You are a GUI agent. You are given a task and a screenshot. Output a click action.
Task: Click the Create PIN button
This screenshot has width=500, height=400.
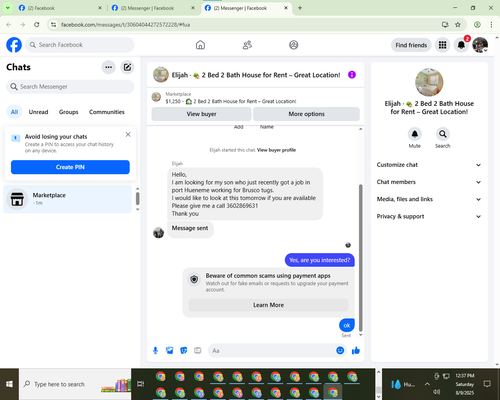[70, 167]
